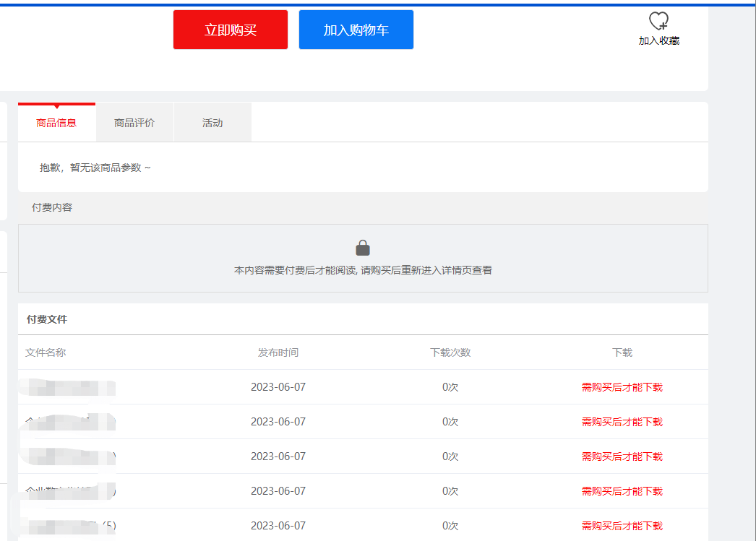Open the 商品评价 tab
This screenshot has width=756, height=541.
tap(134, 123)
